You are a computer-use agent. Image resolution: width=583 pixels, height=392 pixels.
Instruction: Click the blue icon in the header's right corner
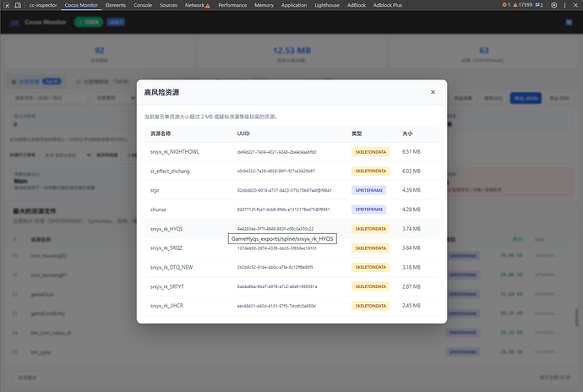pos(569,22)
